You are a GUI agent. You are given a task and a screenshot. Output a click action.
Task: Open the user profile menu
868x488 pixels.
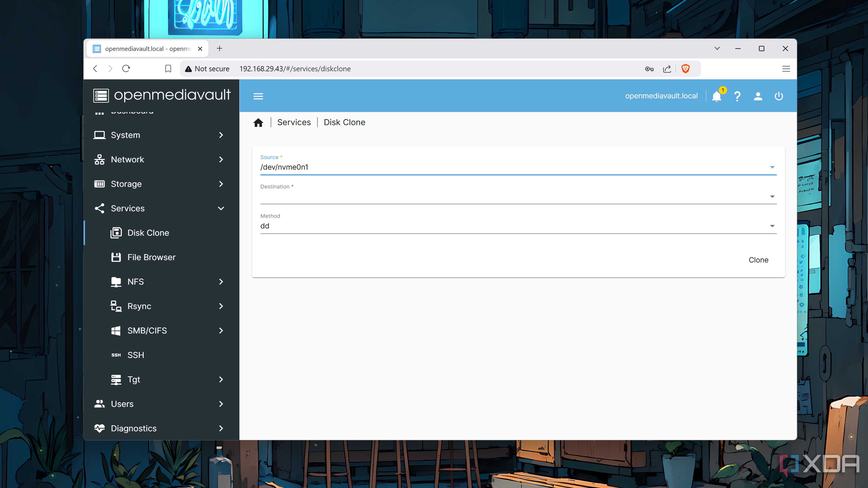click(758, 96)
